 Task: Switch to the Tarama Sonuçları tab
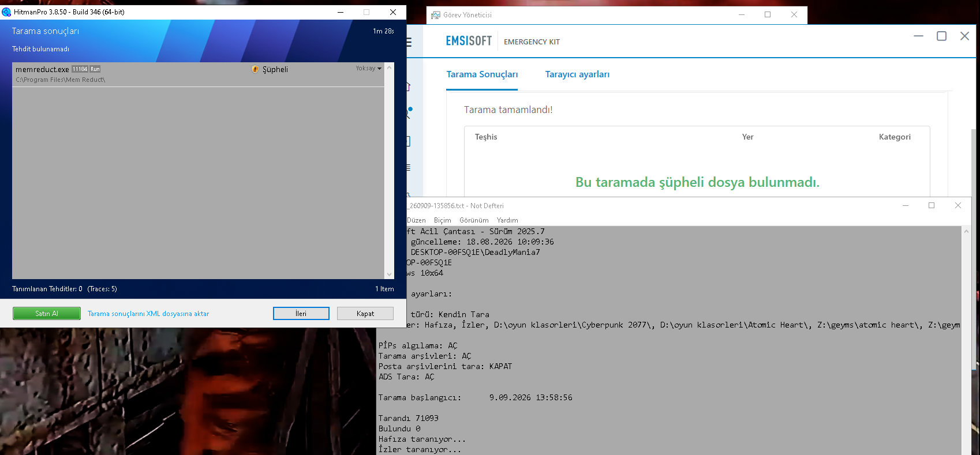point(482,74)
